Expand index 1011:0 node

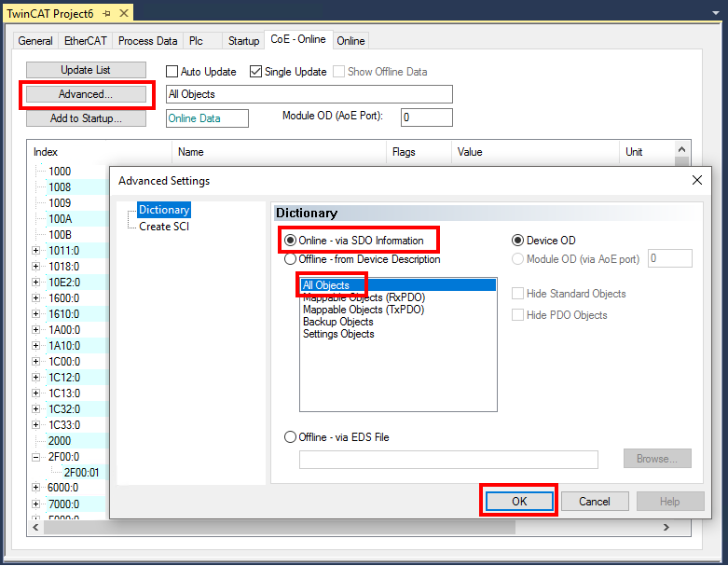click(x=35, y=251)
